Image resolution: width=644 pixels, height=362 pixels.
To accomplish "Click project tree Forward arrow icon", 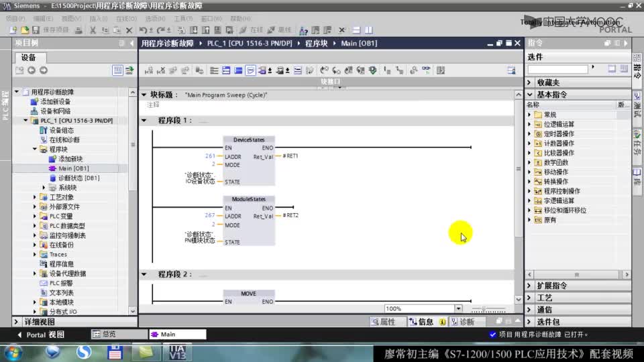I will 44,70.
